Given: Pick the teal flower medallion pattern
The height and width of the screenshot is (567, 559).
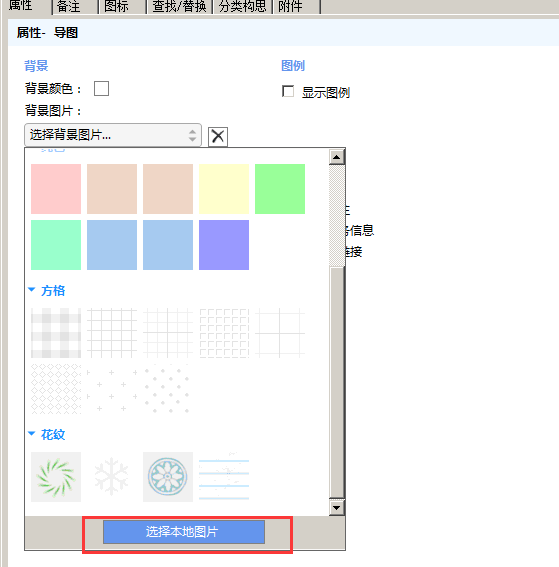Looking at the screenshot, I should [x=168, y=477].
